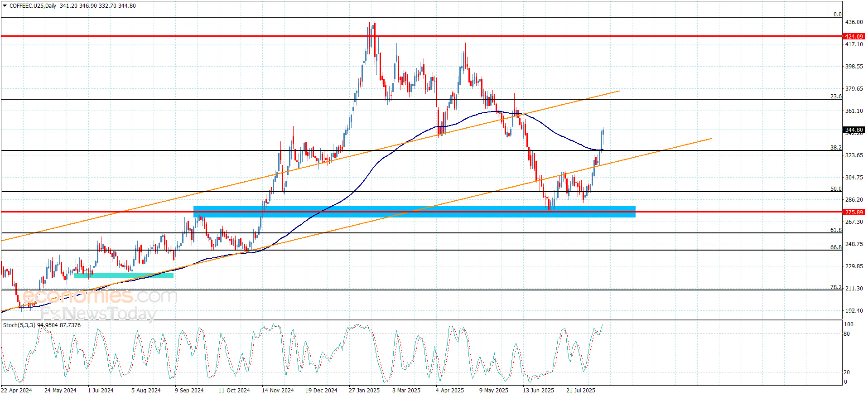Select stochastic scale value 20
Viewport: 868px width, 396px height.
tap(847, 372)
